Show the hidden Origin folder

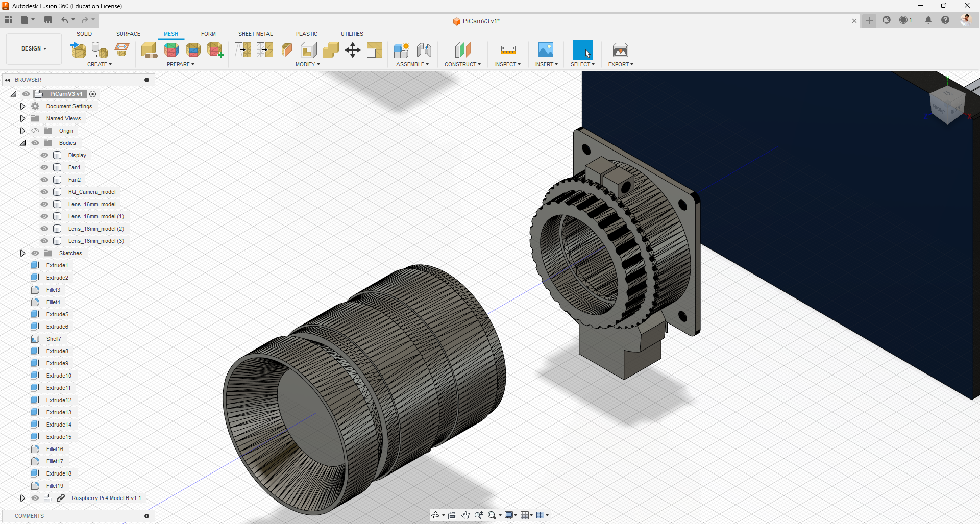(35, 131)
